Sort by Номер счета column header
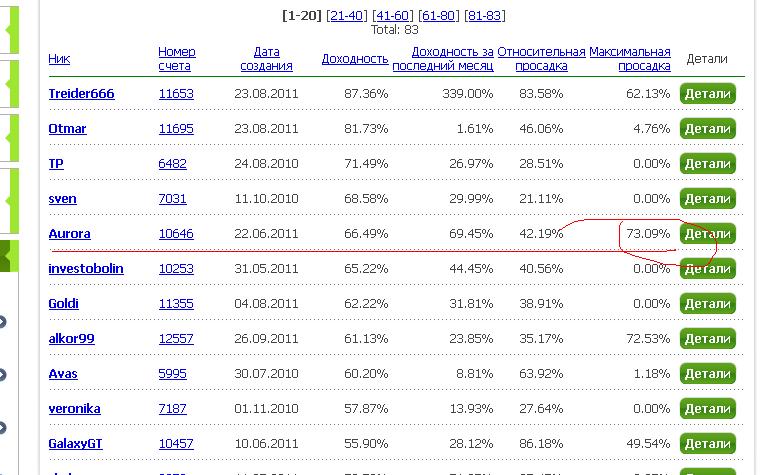Screen dimensions: 765x475 [x=176, y=59]
